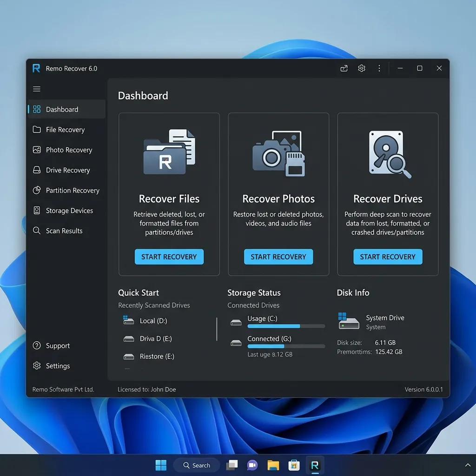Image resolution: width=476 pixels, height=476 pixels.
Task: Click the taskbar Search box
Action: click(197, 465)
